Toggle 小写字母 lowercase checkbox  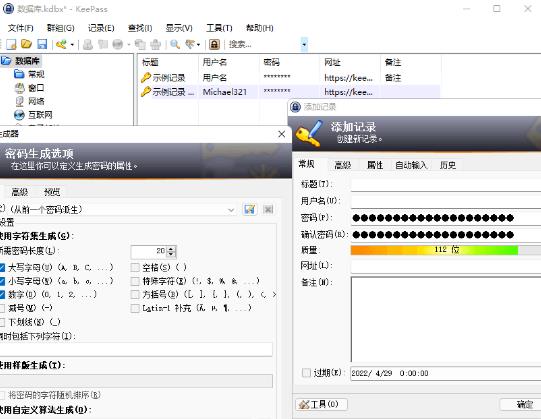2,281
